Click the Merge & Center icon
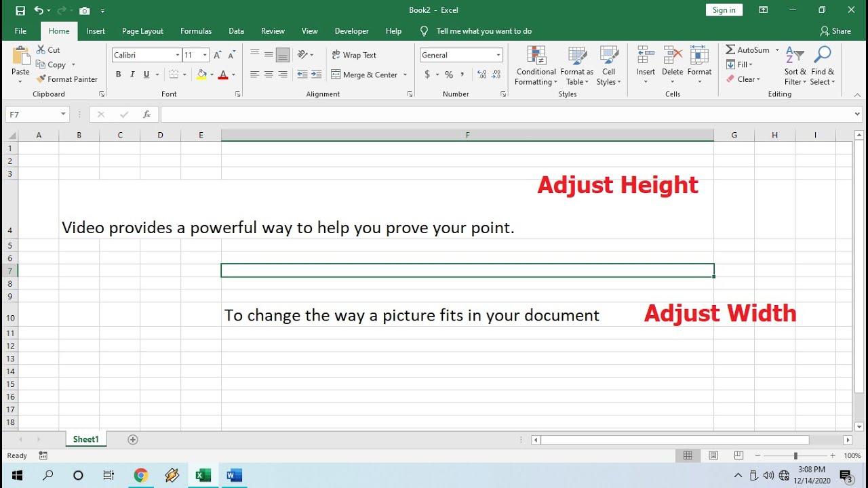868x488 pixels. pyautogui.click(x=336, y=75)
